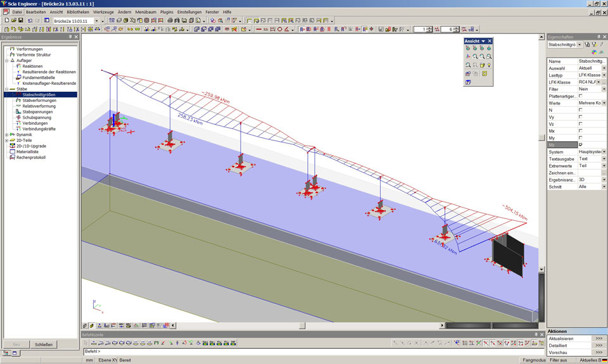The height and width of the screenshot is (364, 608).
Task: Uncheck the Mz checkbox
Action: [x=581, y=145]
